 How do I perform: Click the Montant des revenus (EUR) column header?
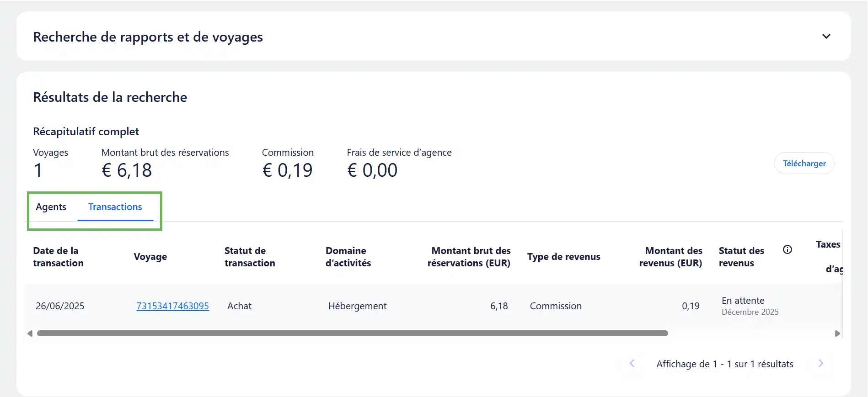pyautogui.click(x=670, y=257)
